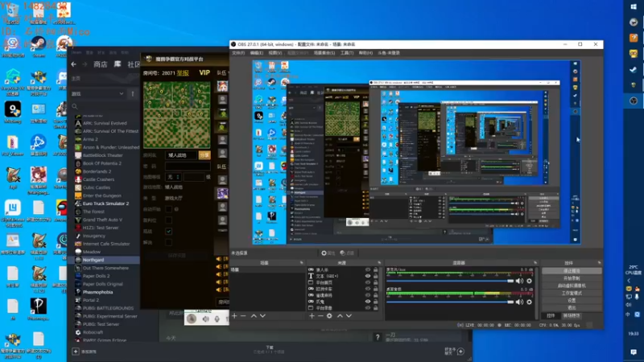The image size is (644, 362).
Task: Click 举报 link next to room number
Action: pyautogui.click(x=183, y=73)
